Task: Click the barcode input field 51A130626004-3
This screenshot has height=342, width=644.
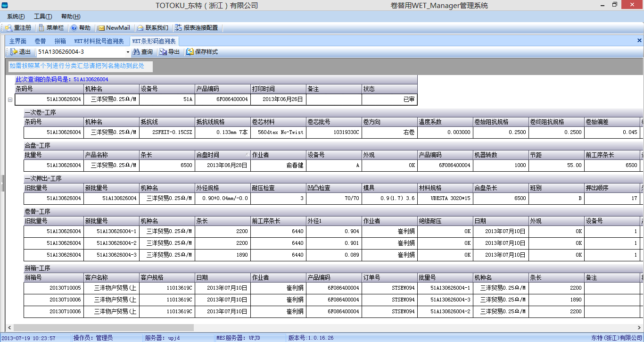Action: click(x=80, y=52)
